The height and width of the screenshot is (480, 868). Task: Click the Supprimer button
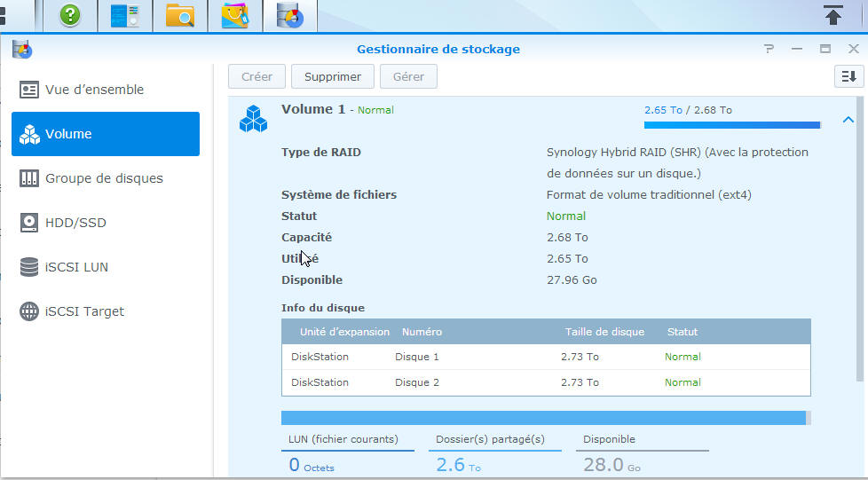(333, 76)
